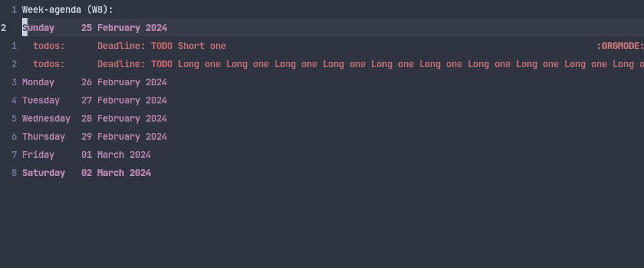Image resolution: width=644 pixels, height=268 pixels.
Task: Select the Monday 26 February 2024 line
Action: point(95,82)
